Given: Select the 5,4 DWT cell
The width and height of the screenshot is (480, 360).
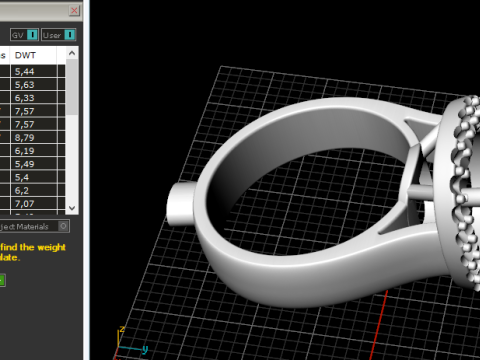Looking at the screenshot, I should (34, 177).
